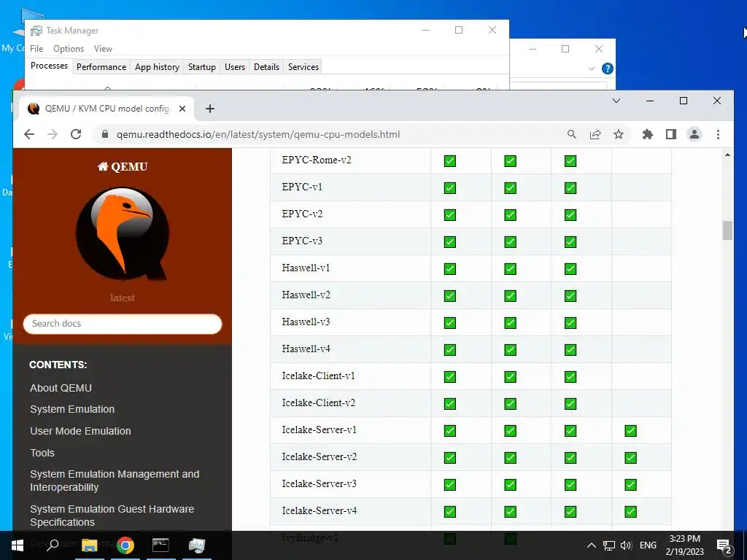Viewport: 747px width, 560px height.
Task: Open a new Chrome tab
Action: 209,109
